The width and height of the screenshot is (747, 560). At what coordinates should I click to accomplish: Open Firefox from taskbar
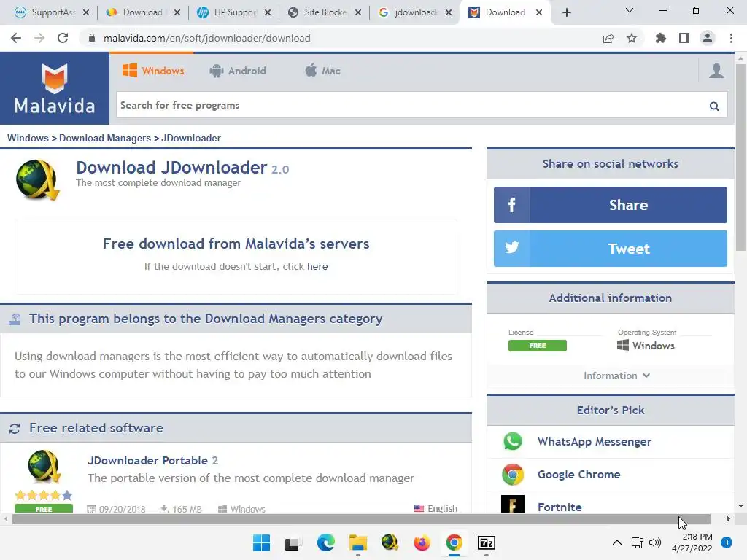422,542
